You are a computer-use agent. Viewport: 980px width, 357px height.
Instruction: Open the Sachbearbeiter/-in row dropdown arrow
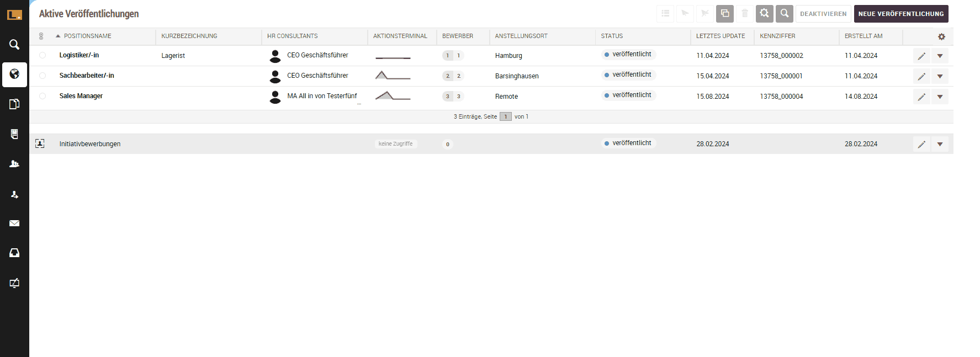[x=940, y=76]
